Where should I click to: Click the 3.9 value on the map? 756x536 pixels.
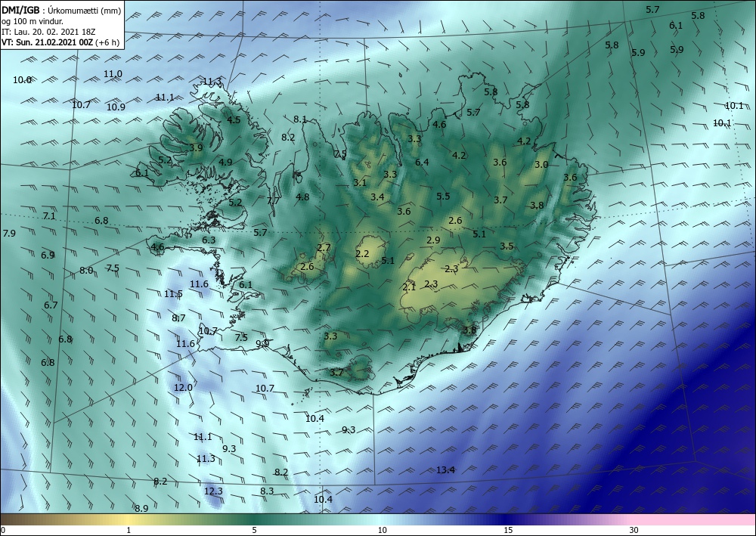tap(197, 148)
